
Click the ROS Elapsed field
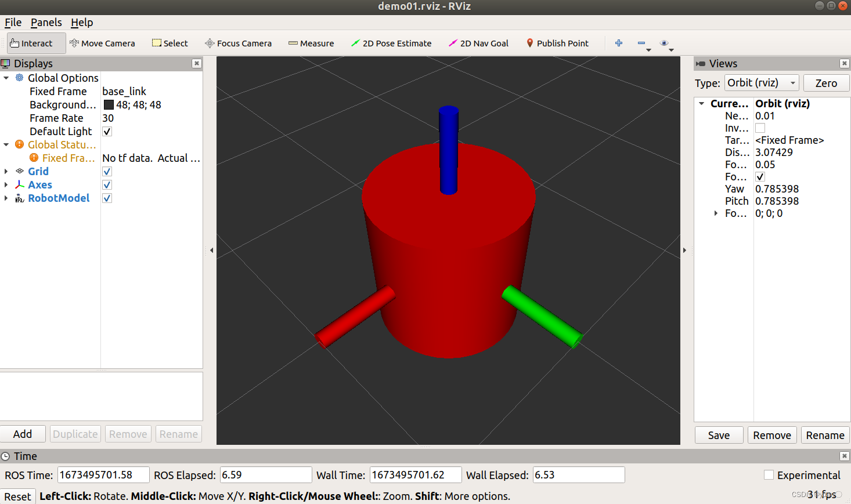point(266,475)
